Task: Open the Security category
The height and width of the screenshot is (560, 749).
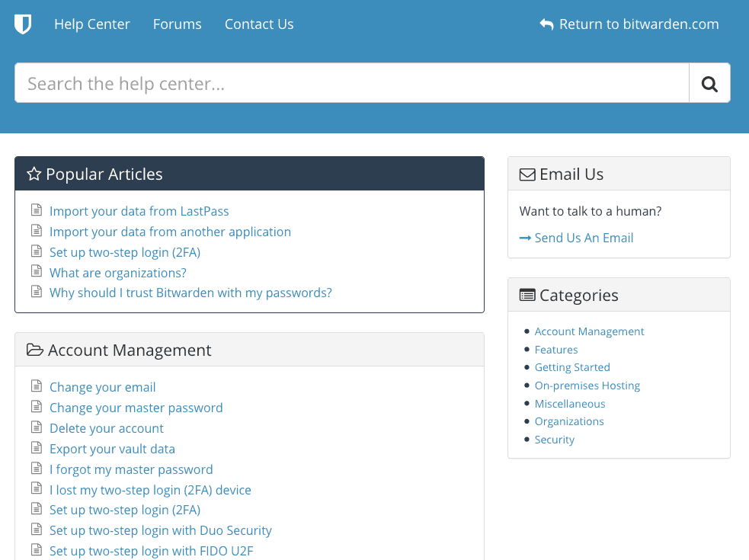Action: [554, 439]
